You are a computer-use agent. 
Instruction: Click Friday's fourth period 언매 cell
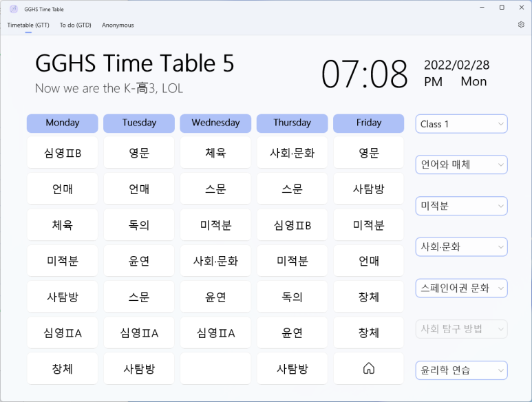369,260
